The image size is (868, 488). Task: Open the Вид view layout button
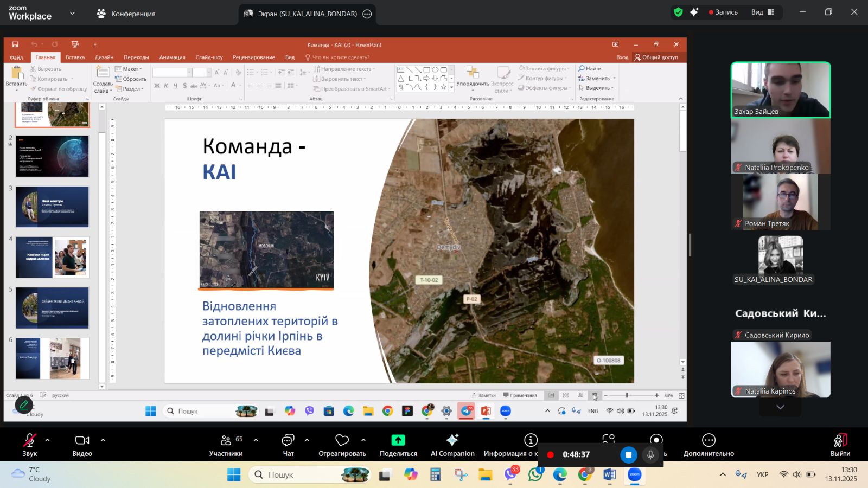click(x=763, y=12)
